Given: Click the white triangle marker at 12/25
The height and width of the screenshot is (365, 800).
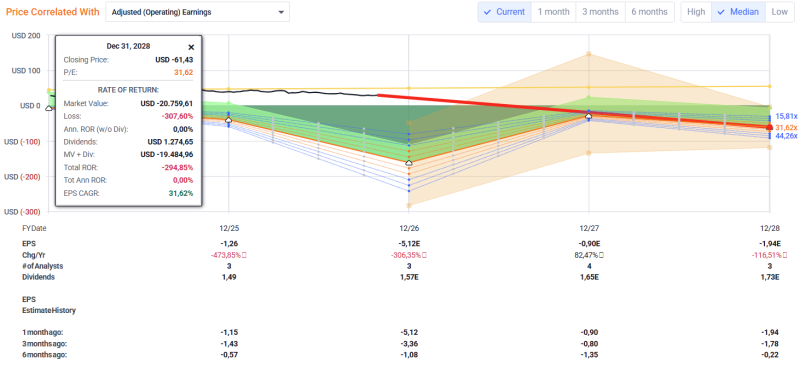Looking at the screenshot, I should pyautogui.click(x=229, y=119).
